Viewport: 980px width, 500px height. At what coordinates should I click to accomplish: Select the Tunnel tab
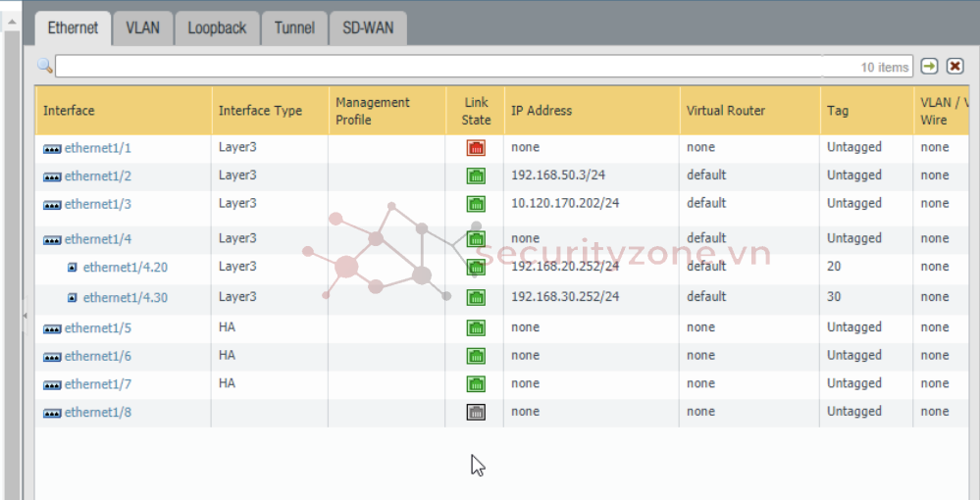[x=294, y=28]
